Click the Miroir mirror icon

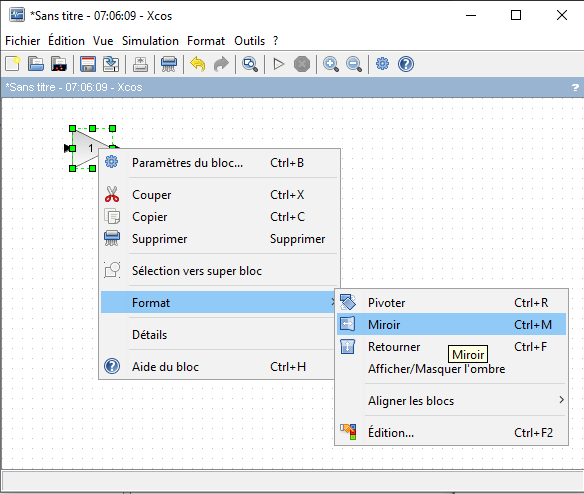coord(347,324)
